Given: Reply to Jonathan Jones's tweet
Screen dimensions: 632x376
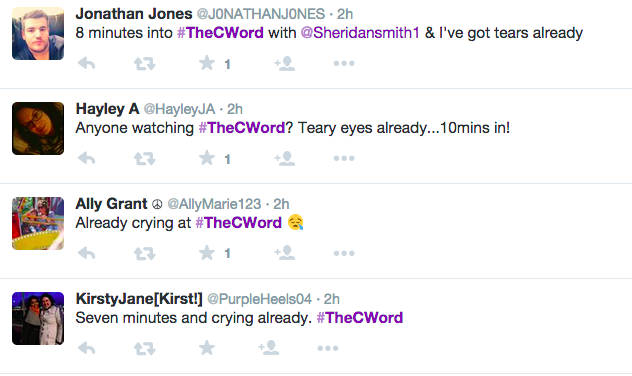Looking at the screenshot, I should coord(87,63).
